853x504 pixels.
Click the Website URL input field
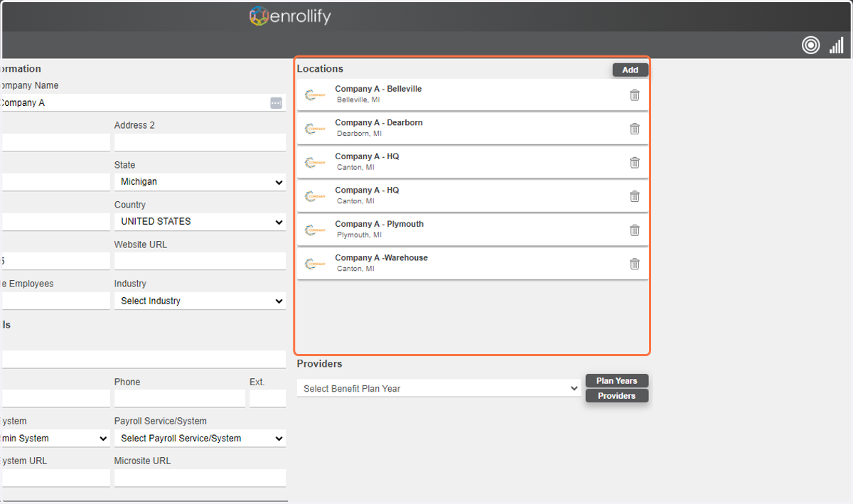click(x=200, y=261)
